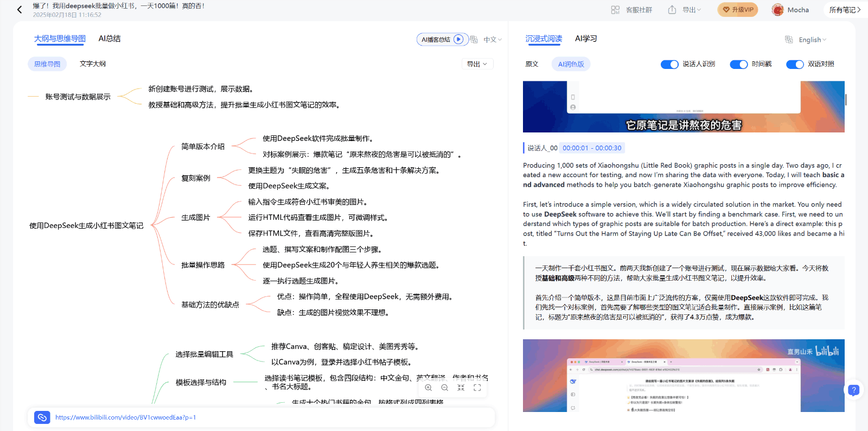Click the blue link icon by URL
The width and height of the screenshot is (868, 431).
tap(42, 417)
